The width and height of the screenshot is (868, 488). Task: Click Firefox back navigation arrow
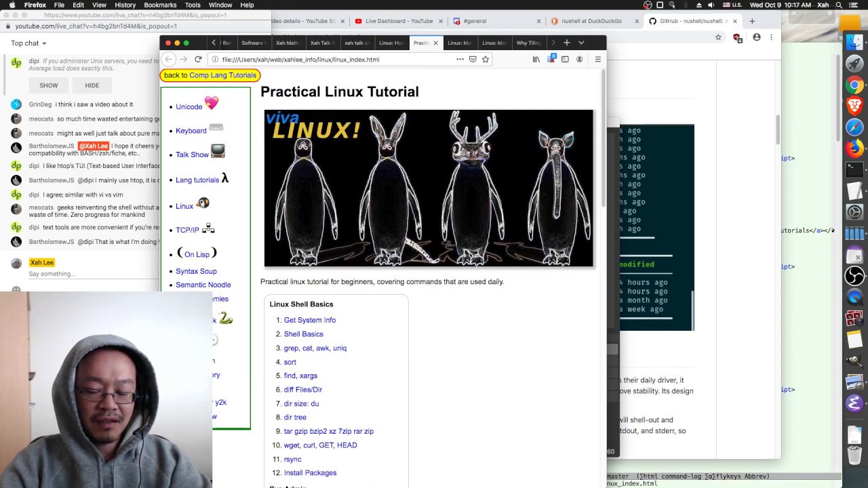[x=169, y=60]
